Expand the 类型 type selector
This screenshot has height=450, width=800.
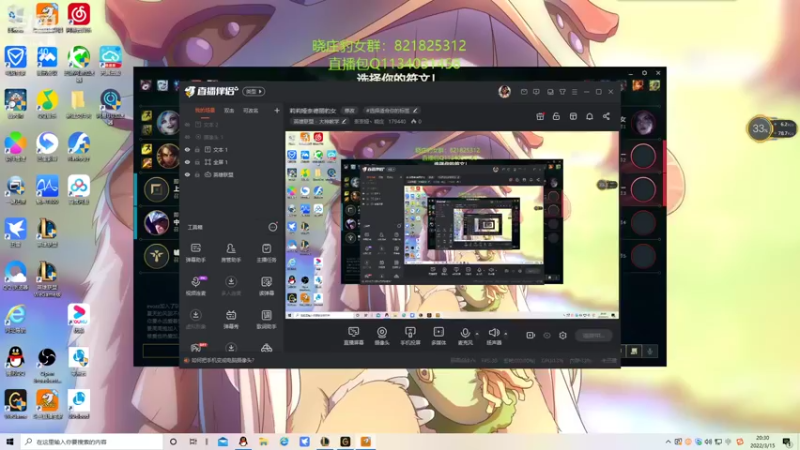click(254, 91)
